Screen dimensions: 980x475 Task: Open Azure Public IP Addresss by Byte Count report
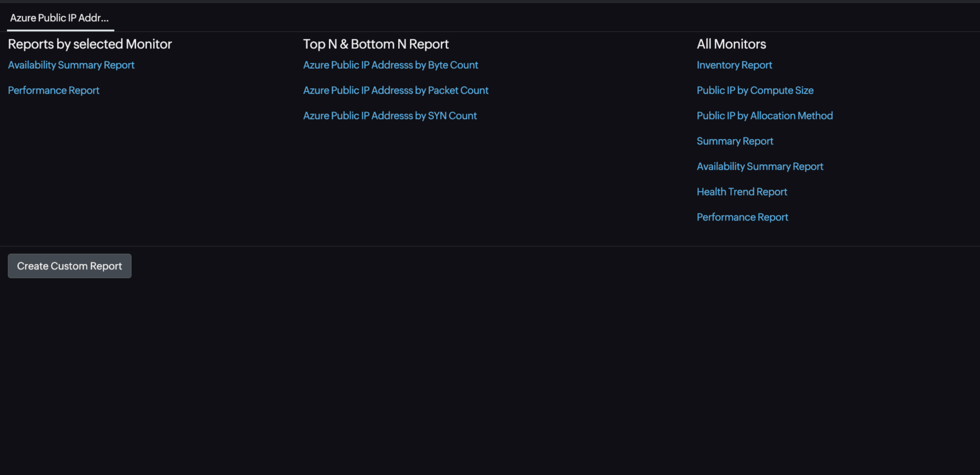point(390,65)
